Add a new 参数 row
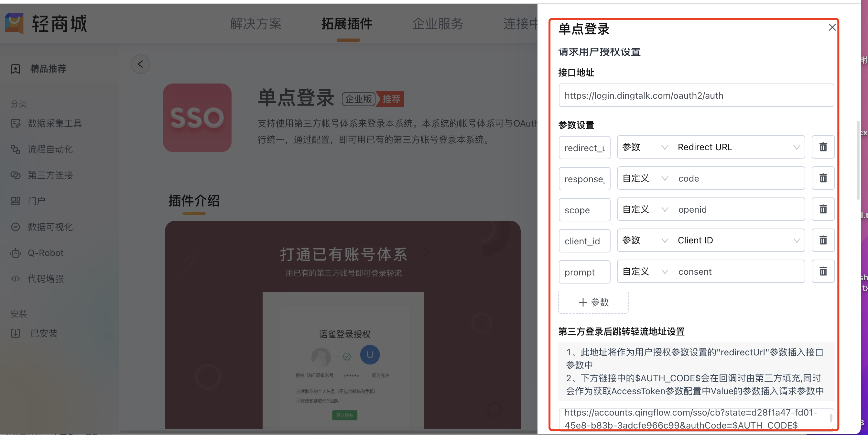The width and height of the screenshot is (868, 435). 593,302
